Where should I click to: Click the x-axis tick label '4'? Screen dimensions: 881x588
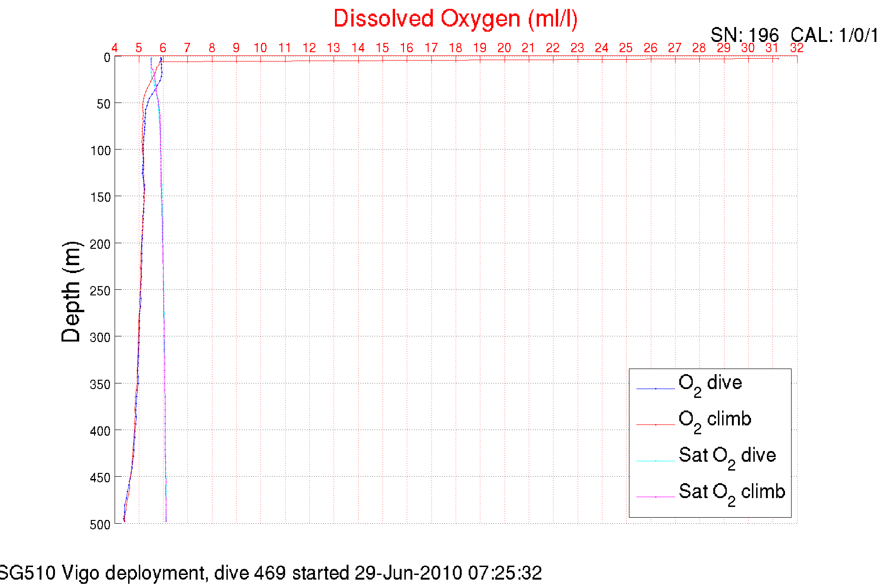(x=115, y=48)
